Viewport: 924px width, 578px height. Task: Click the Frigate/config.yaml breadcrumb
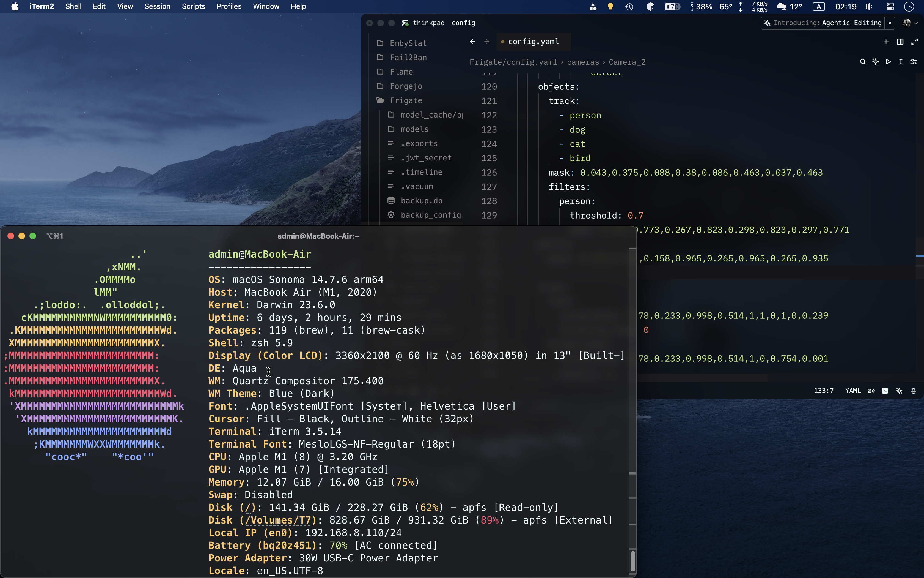tap(513, 62)
